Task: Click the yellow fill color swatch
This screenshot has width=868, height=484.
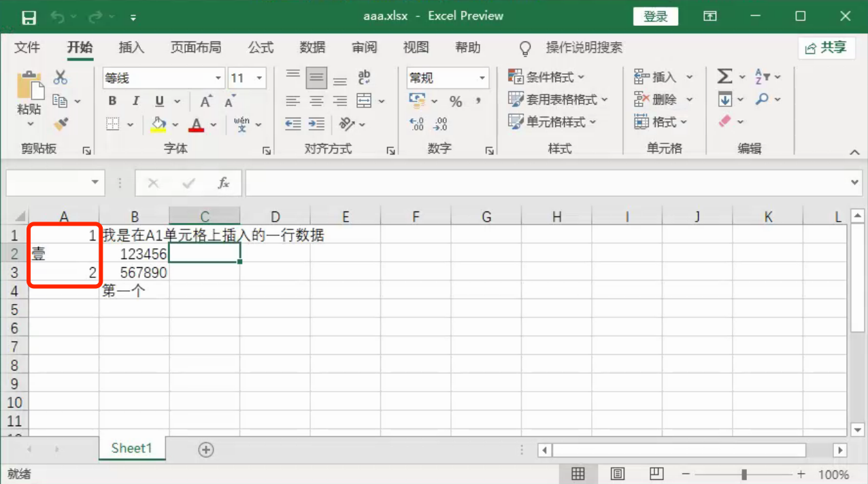Action: coord(158,124)
